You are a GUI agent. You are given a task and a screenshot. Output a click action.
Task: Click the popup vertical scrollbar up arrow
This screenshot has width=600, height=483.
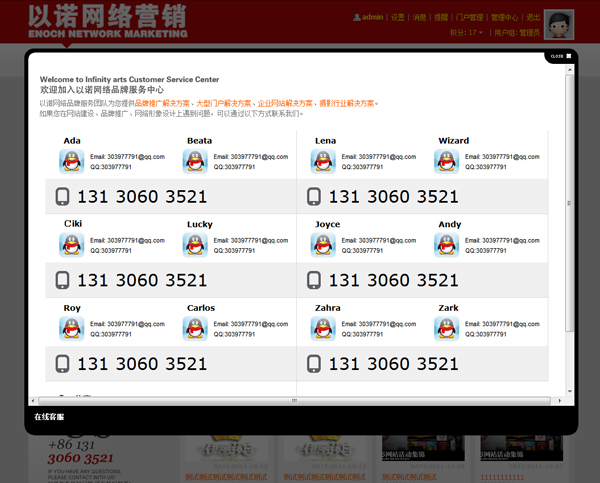[570, 70]
